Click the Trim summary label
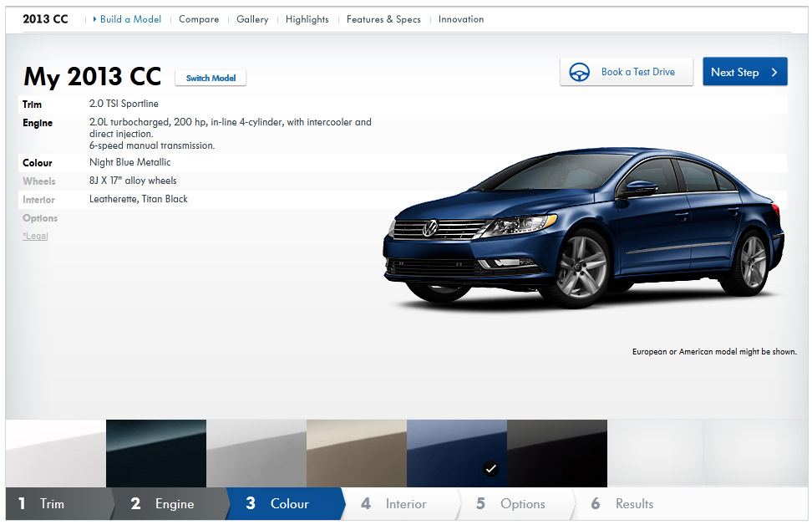The height and width of the screenshot is (525, 812). tap(32, 104)
